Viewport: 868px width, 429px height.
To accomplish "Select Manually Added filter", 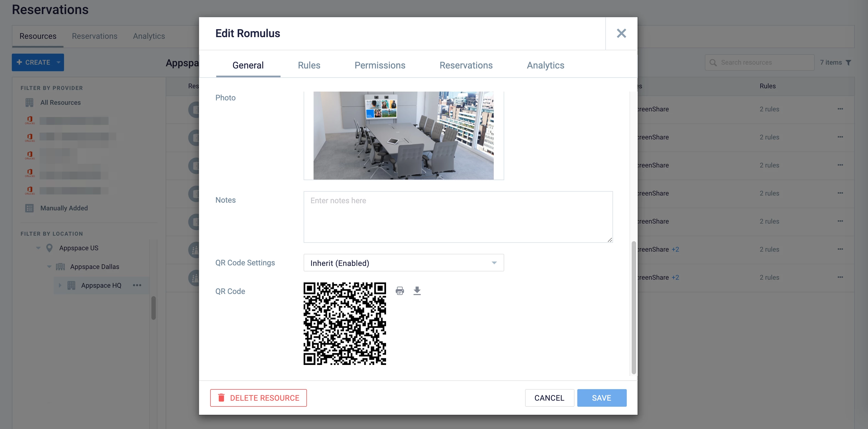I will pos(64,208).
